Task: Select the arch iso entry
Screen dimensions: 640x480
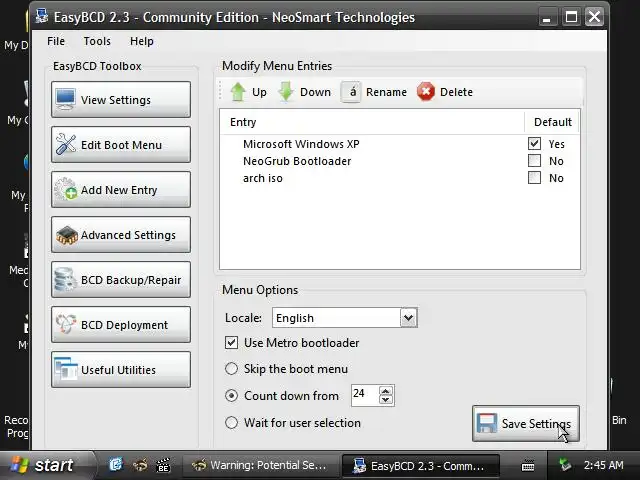Action: click(263, 178)
